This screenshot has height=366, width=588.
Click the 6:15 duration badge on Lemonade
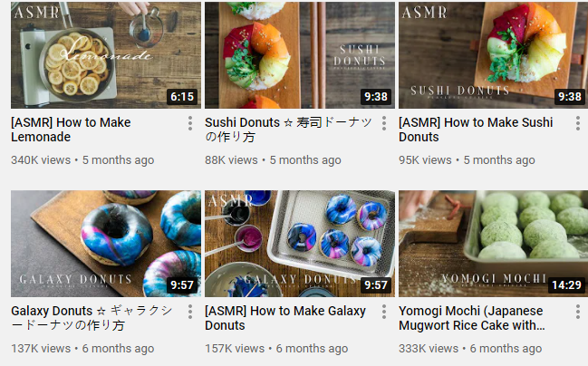pyautogui.click(x=182, y=97)
